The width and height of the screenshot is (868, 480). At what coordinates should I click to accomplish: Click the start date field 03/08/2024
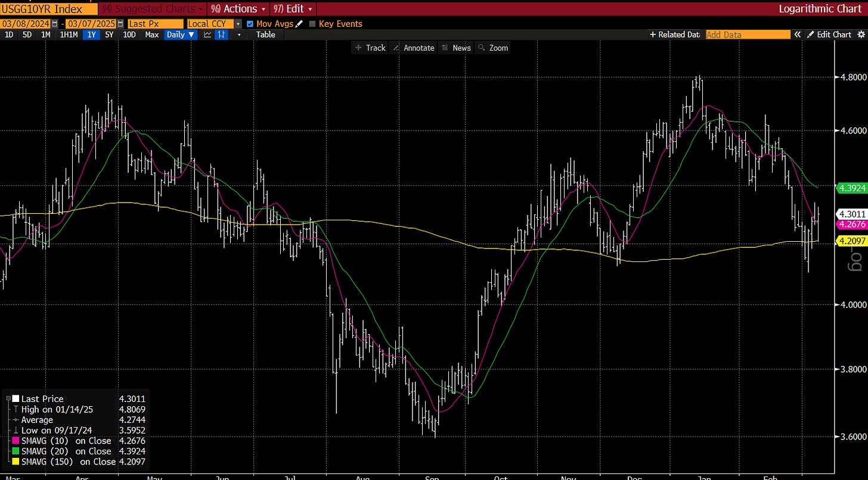(x=26, y=24)
